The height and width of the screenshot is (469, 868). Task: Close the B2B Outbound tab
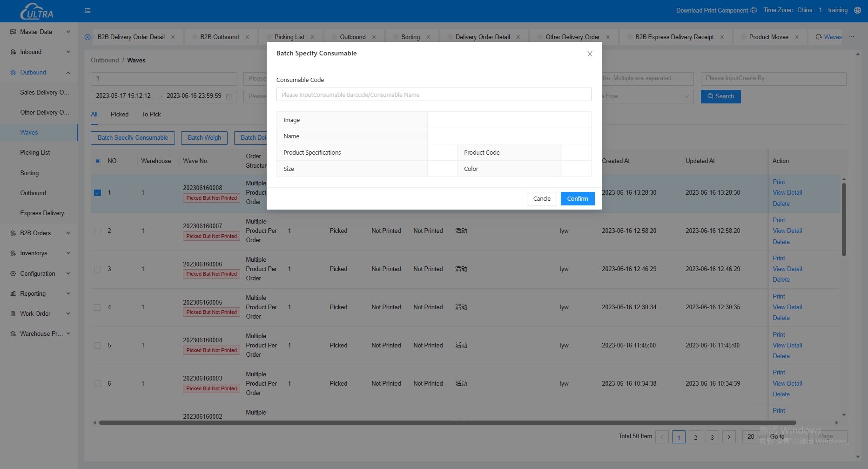tap(247, 37)
